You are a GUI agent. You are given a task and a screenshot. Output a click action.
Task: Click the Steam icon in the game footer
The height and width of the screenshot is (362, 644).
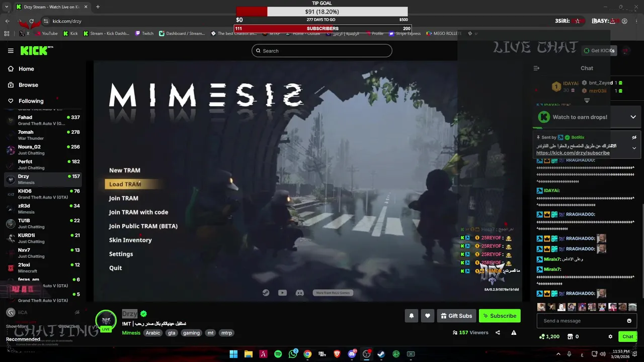tap(266, 293)
